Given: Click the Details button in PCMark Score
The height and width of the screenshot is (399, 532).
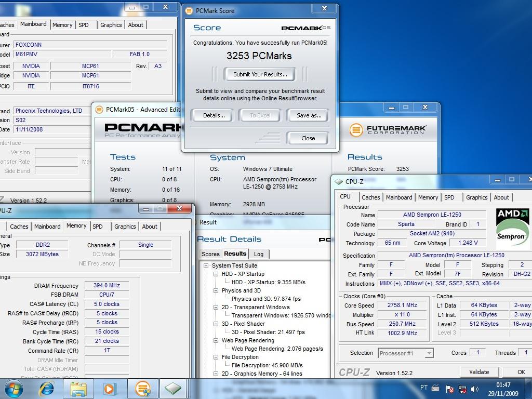Looking at the screenshot, I should 214,115.
